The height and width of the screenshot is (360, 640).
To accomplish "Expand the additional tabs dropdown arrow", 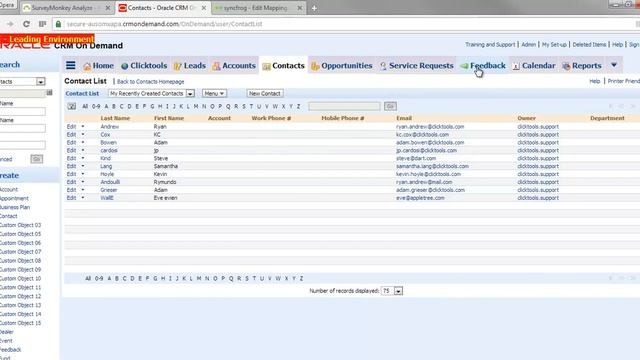I will tap(614, 65).
